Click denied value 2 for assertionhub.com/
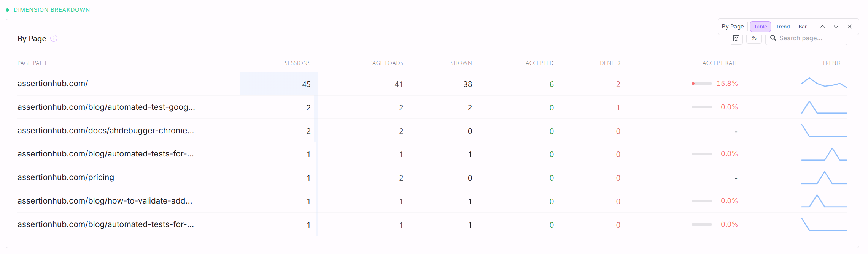This screenshot has width=868, height=254. (618, 84)
